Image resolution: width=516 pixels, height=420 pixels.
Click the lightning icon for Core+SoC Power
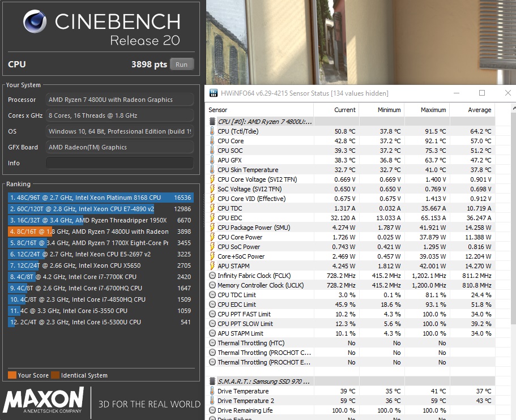(212, 256)
